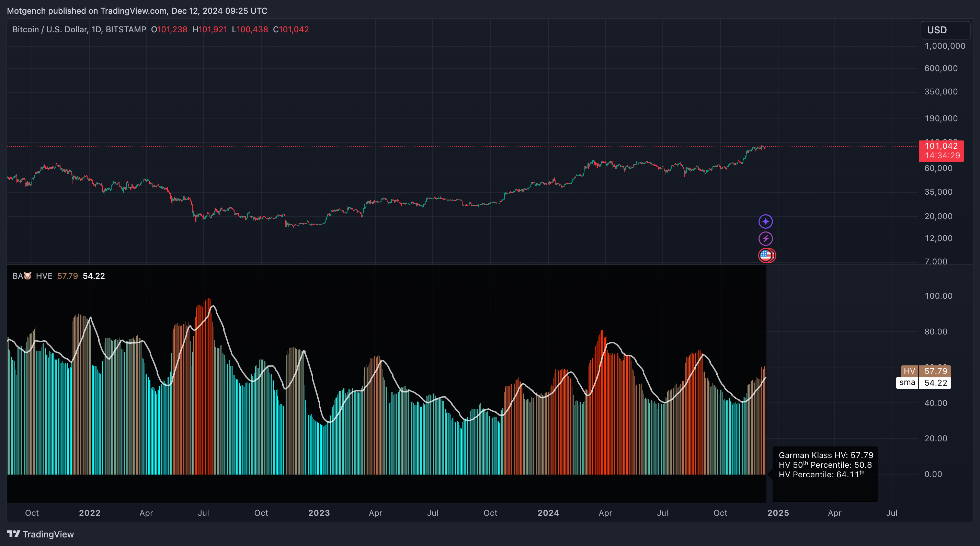
Task: Click the HV Percentile: 64.11th text
Action: 821,475
